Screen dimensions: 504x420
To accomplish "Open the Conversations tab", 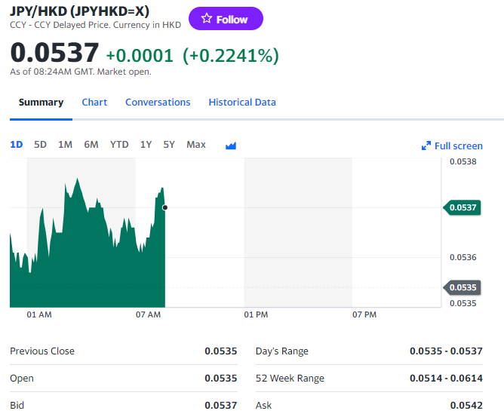I will (158, 103).
